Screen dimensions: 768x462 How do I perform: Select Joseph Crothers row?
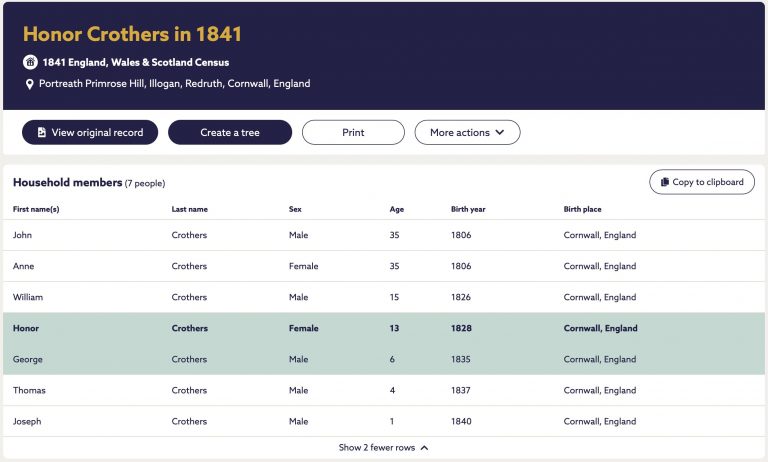[x=384, y=421]
